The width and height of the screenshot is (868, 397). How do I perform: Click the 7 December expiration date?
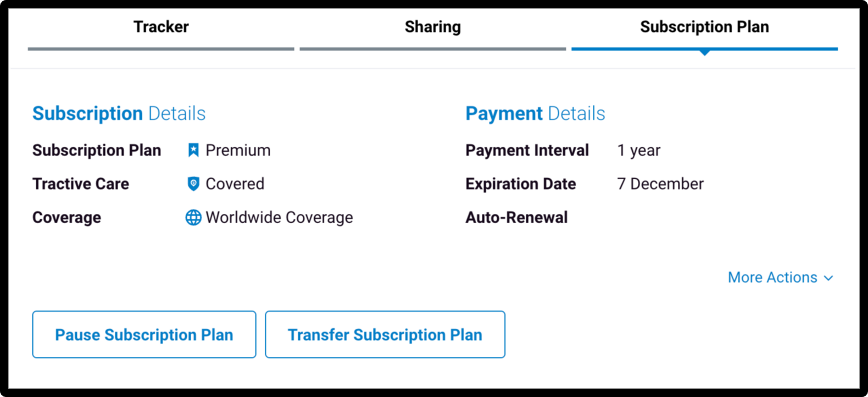660,184
